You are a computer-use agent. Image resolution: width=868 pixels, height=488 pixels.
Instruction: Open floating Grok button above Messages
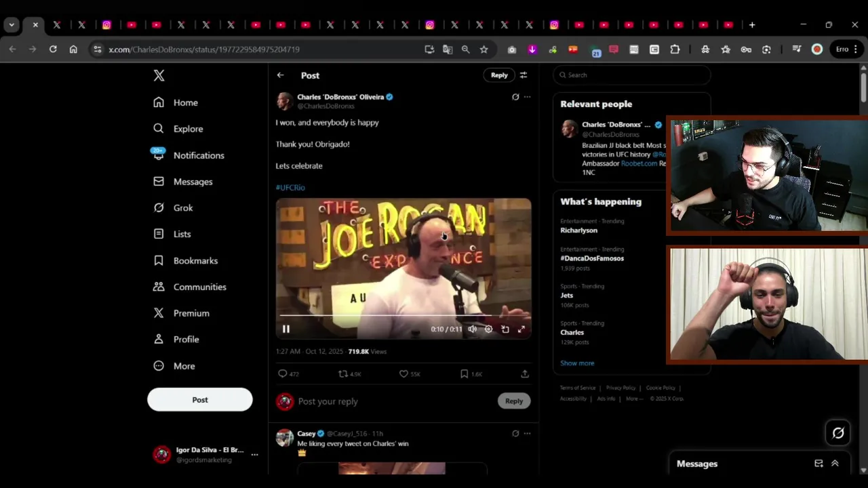838,433
